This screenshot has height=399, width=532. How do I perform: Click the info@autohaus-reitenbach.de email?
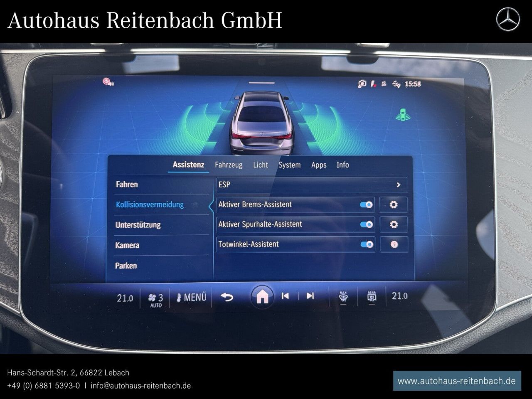click(140, 386)
